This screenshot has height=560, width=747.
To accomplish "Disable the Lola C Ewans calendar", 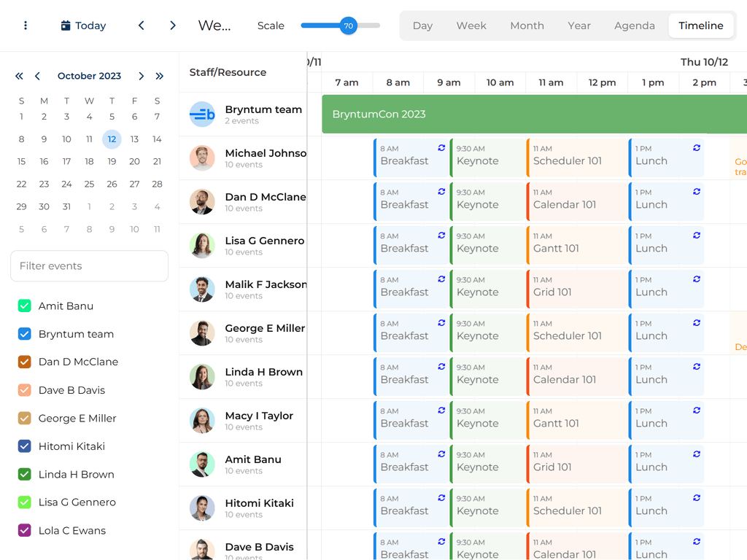I will click(24, 531).
